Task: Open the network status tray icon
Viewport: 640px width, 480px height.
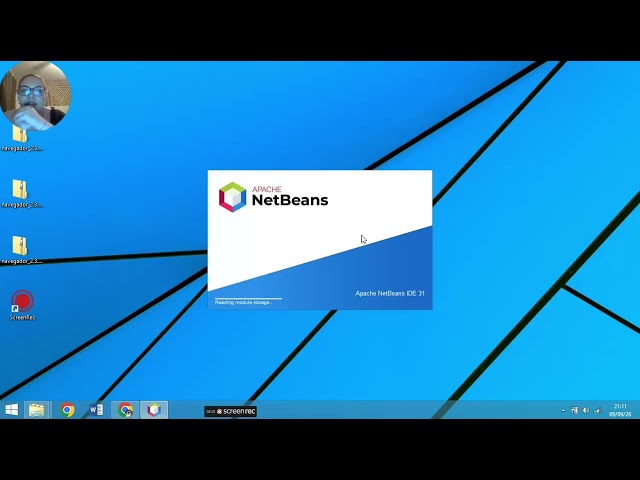Action: (x=597, y=411)
